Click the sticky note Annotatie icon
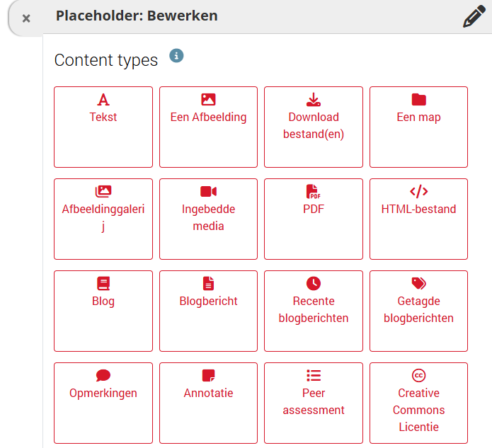Image resolution: width=492 pixels, height=448 pixels. pos(208,375)
